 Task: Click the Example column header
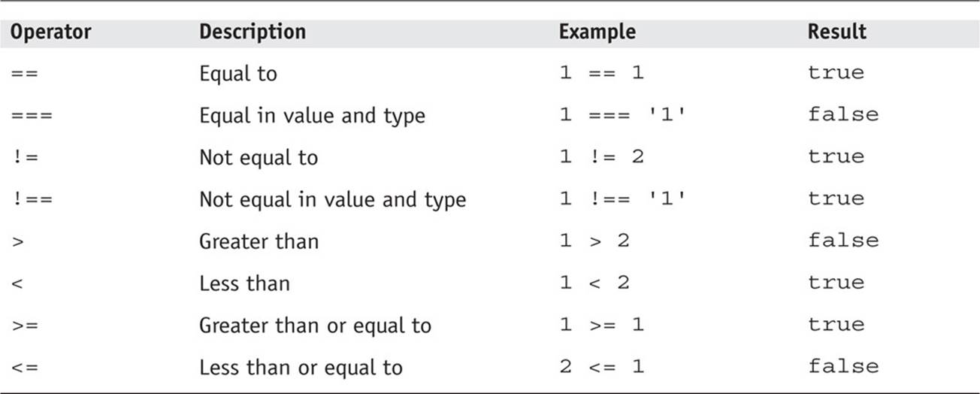point(597,32)
